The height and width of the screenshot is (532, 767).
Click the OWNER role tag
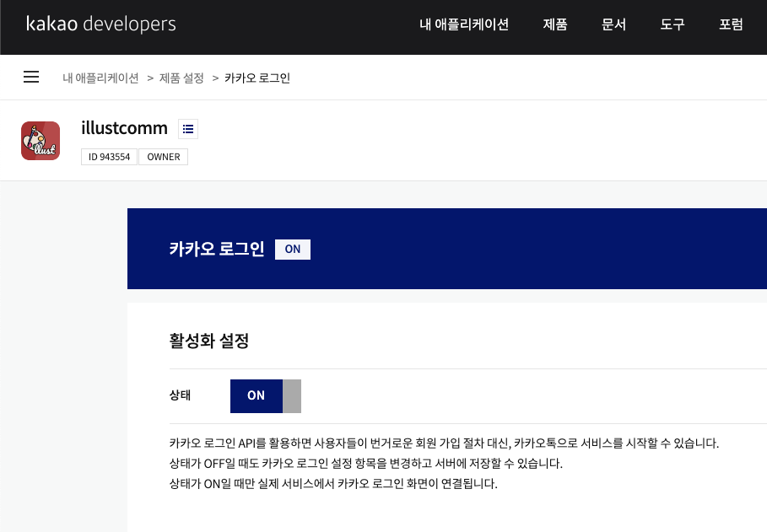(x=164, y=157)
